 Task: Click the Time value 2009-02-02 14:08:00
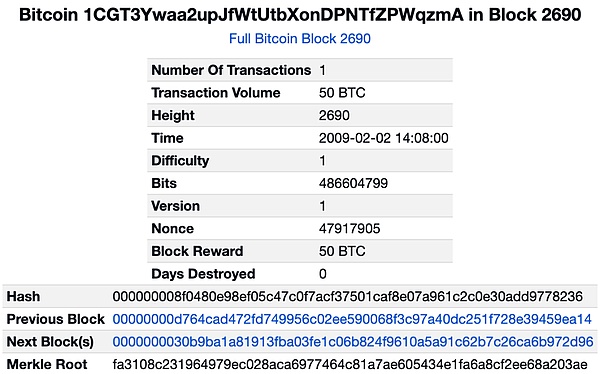[x=383, y=138]
